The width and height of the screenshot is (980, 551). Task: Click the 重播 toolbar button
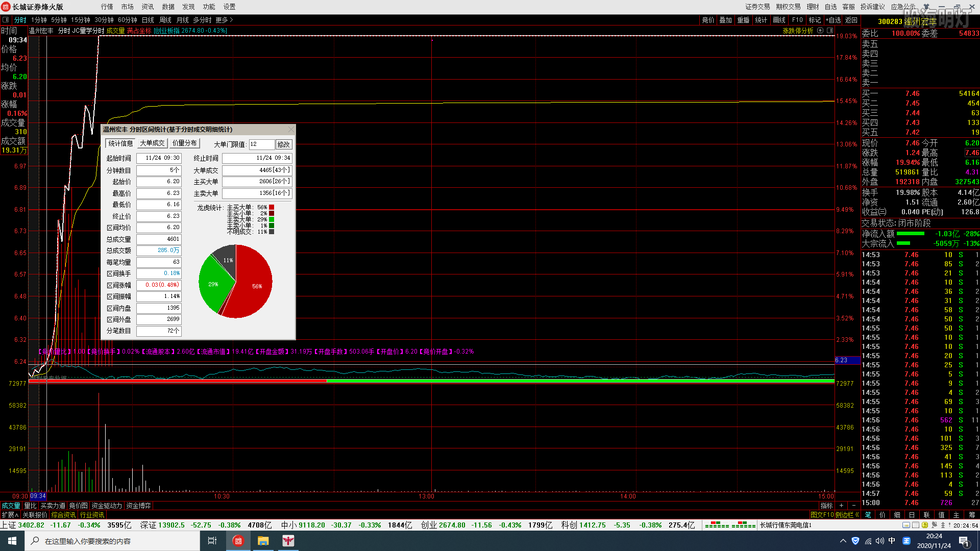tap(743, 20)
